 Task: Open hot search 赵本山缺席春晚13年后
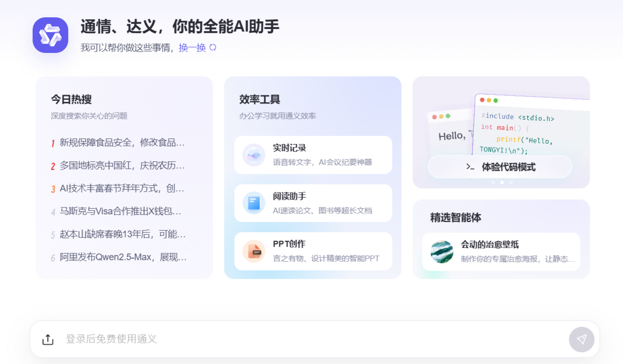(123, 234)
